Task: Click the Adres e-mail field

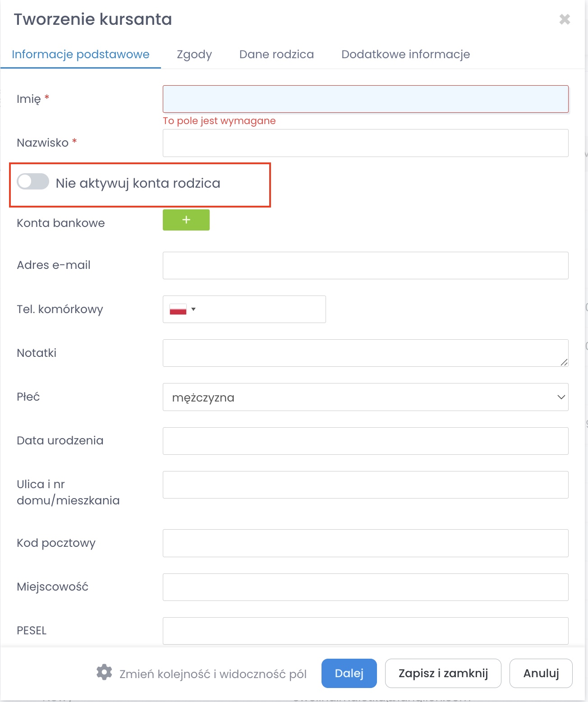Action: coord(365,266)
